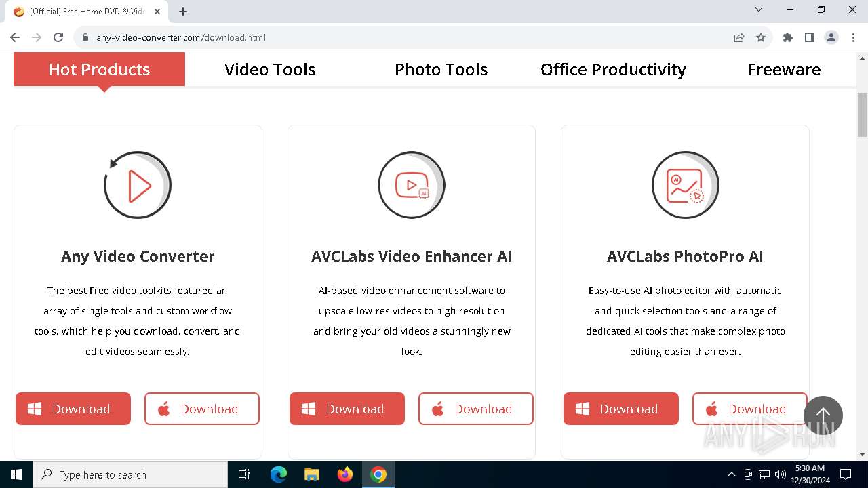Click the scroll down arrow of the page

pos(862,455)
